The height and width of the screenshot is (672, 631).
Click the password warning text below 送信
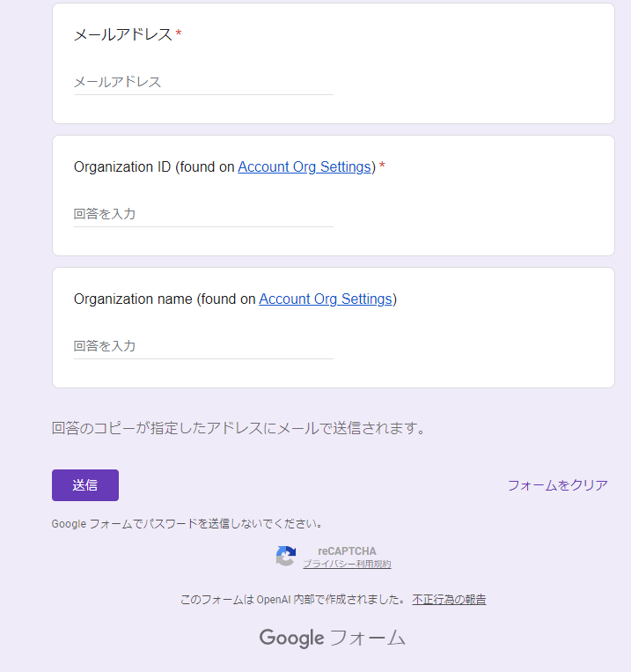coord(187,523)
